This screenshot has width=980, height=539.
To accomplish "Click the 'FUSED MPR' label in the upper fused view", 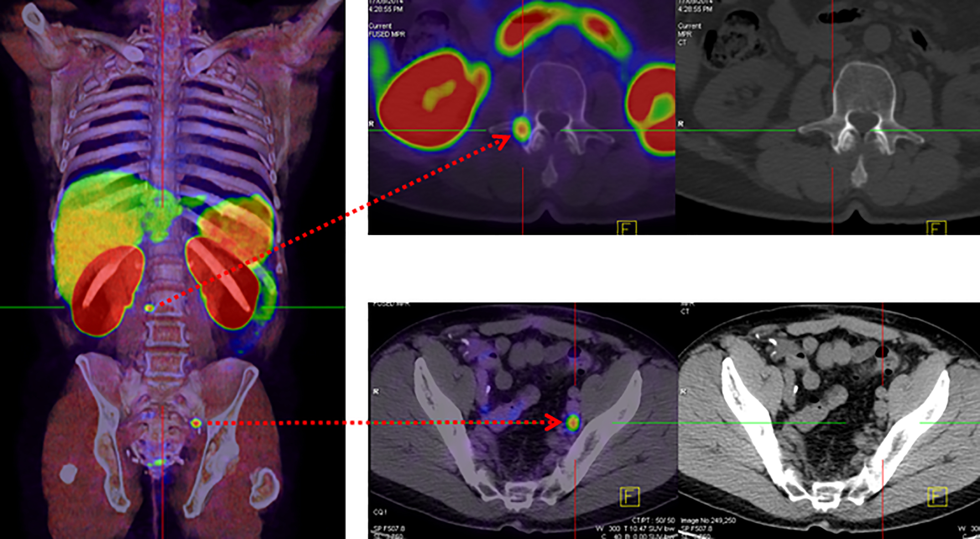I will (x=387, y=34).
